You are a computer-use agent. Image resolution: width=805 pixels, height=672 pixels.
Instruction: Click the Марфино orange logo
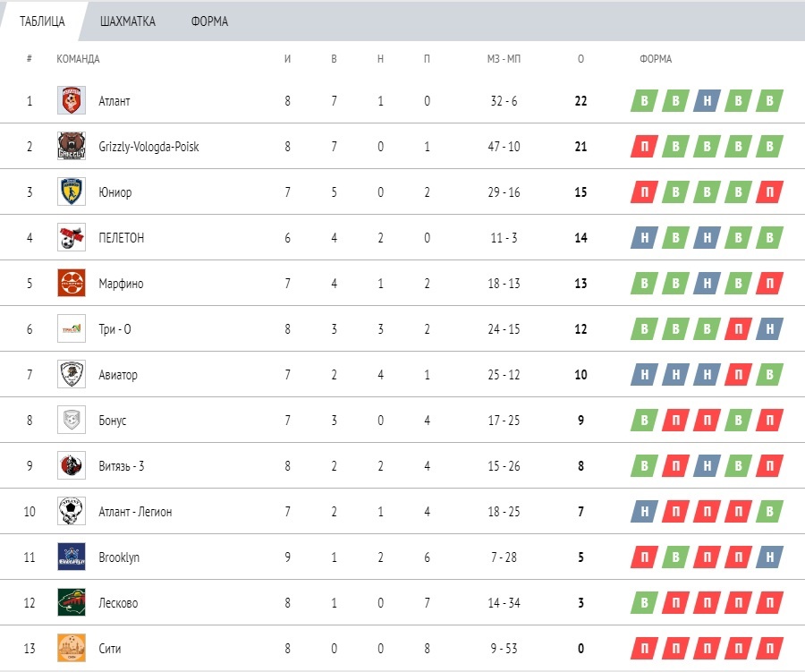72,283
